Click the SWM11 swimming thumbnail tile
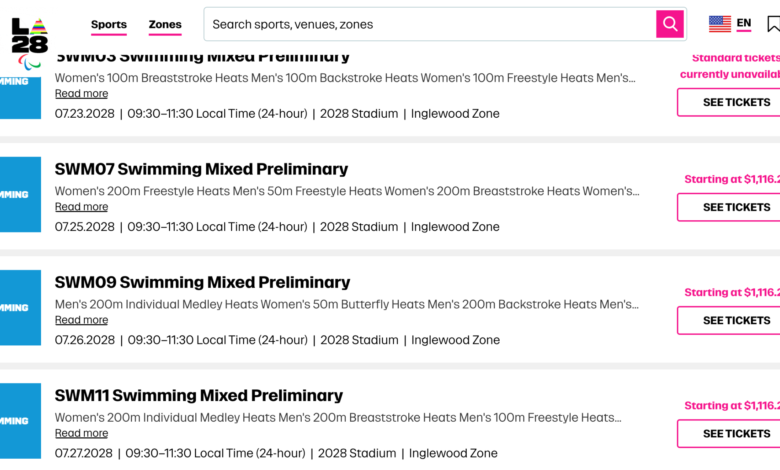The height and width of the screenshot is (470, 780). pyautogui.click(x=20, y=420)
